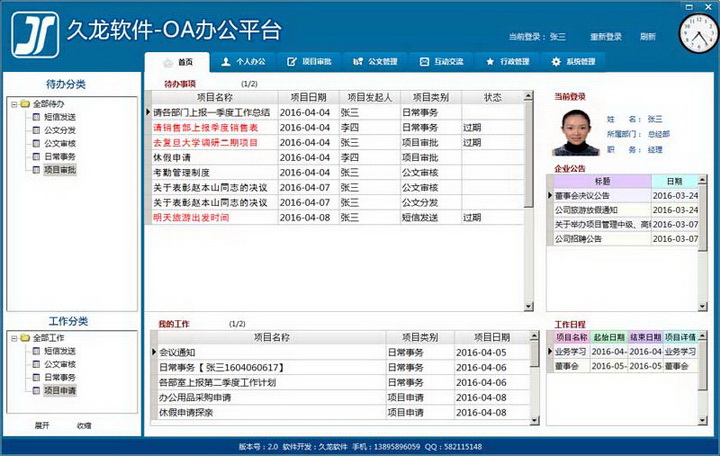Select the 董事会 schedule row
The image size is (720, 456).
click(x=626, y=366)
